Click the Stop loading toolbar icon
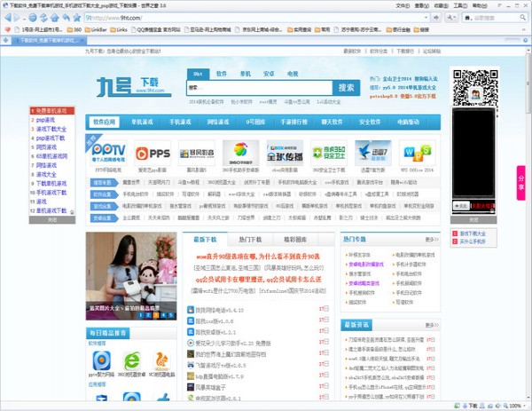The width and height of the screenshot is (532, 411). 33,18
